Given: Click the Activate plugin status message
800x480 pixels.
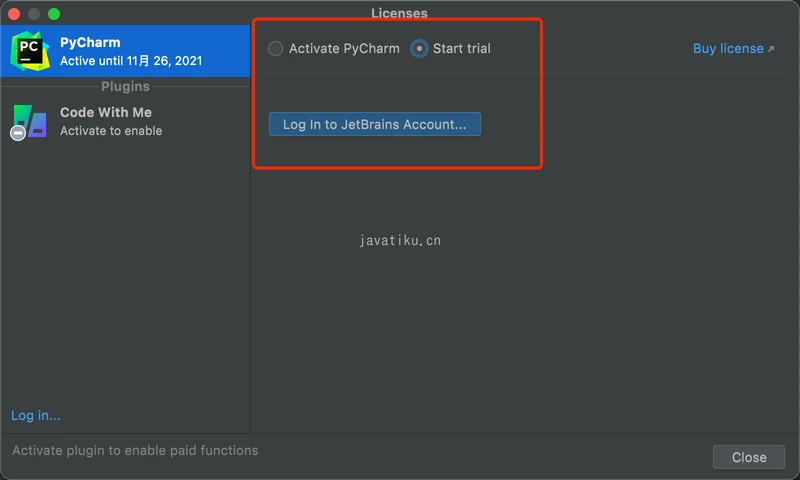Looking at the screenshot, I should coord(135,451).
